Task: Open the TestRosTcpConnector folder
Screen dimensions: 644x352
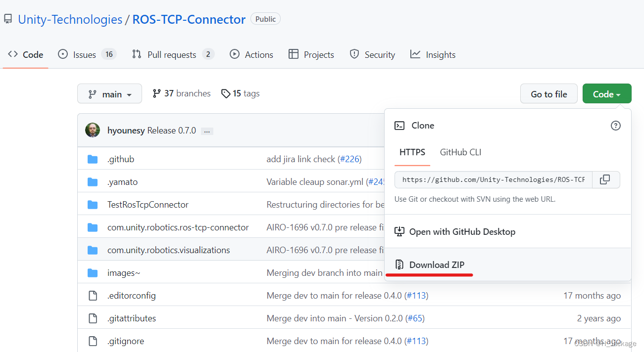Action: click(x=148, y=205)
